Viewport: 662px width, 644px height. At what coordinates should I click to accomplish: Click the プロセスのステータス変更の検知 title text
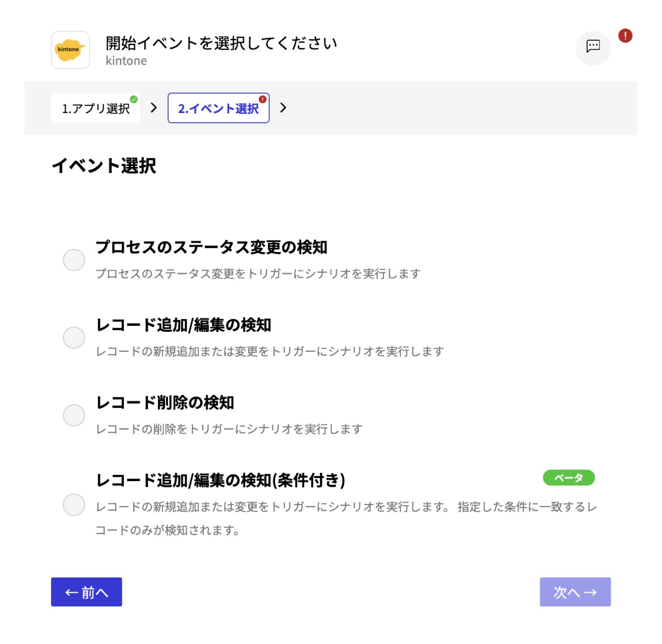pyautogui.click(x=211, y=247)
